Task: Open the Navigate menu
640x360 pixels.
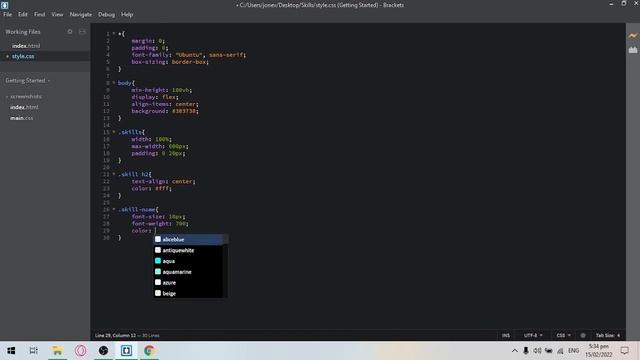Action: click(x=81, y=14)
